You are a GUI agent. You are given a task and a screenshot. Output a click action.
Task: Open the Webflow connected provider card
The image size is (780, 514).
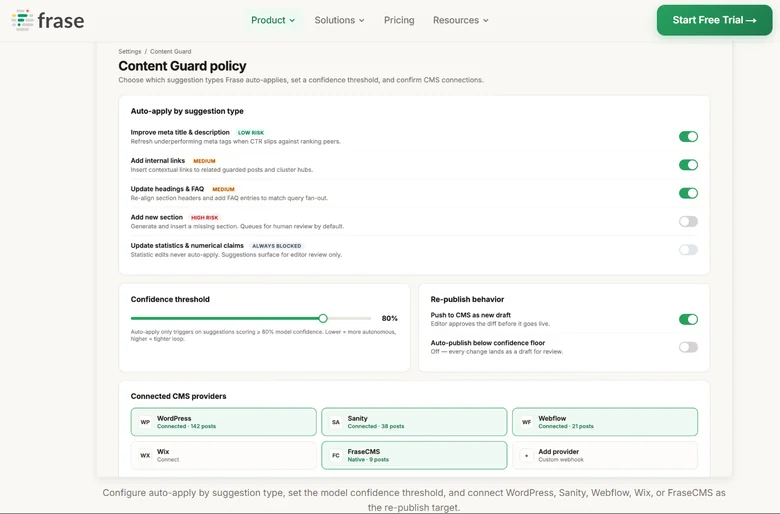pos(605,422)
